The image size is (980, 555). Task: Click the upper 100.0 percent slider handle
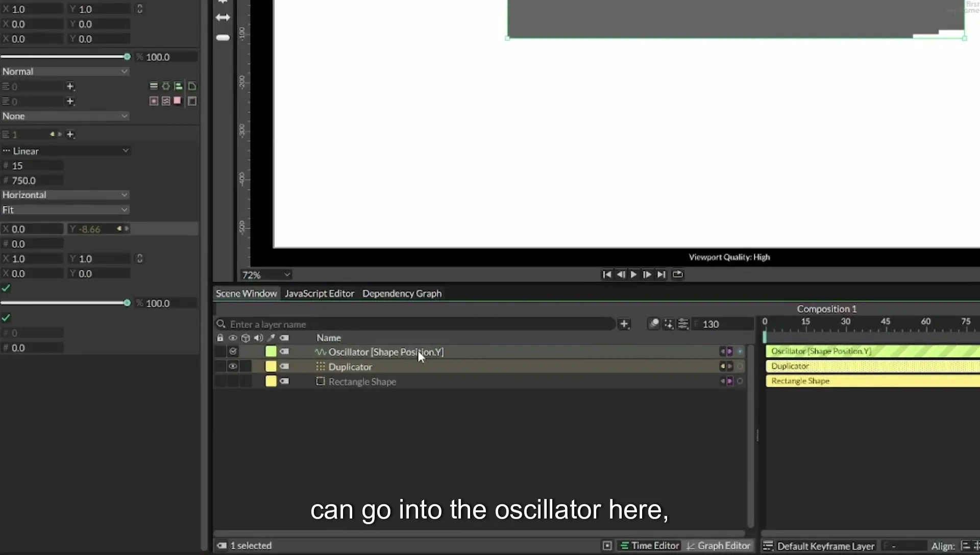[x=127, y=57]
